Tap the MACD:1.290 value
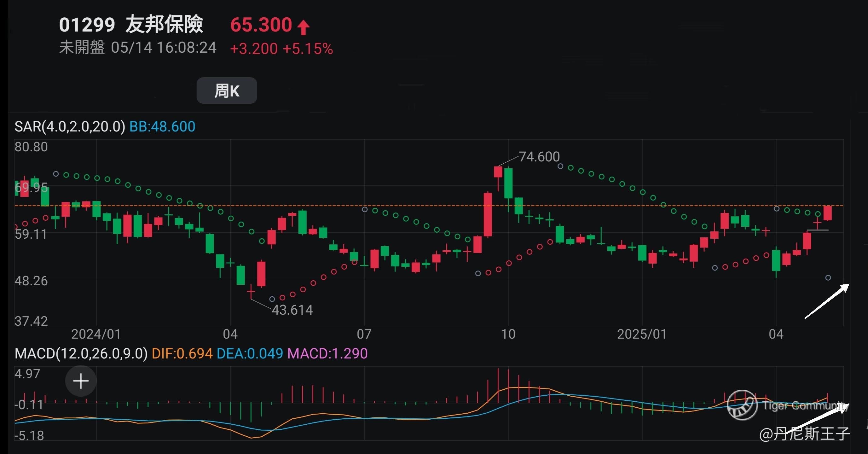The width and height of the screenshot is (868, 454). [x=327, y=353]
